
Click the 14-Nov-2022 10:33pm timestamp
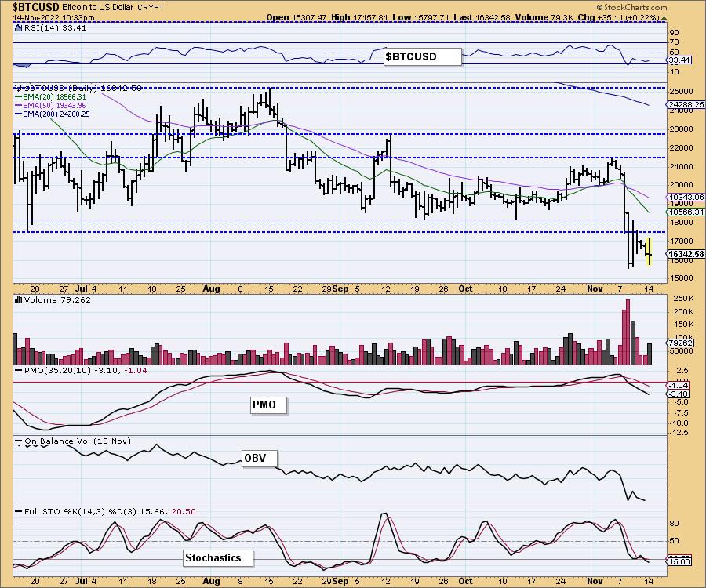pos(53,17)
